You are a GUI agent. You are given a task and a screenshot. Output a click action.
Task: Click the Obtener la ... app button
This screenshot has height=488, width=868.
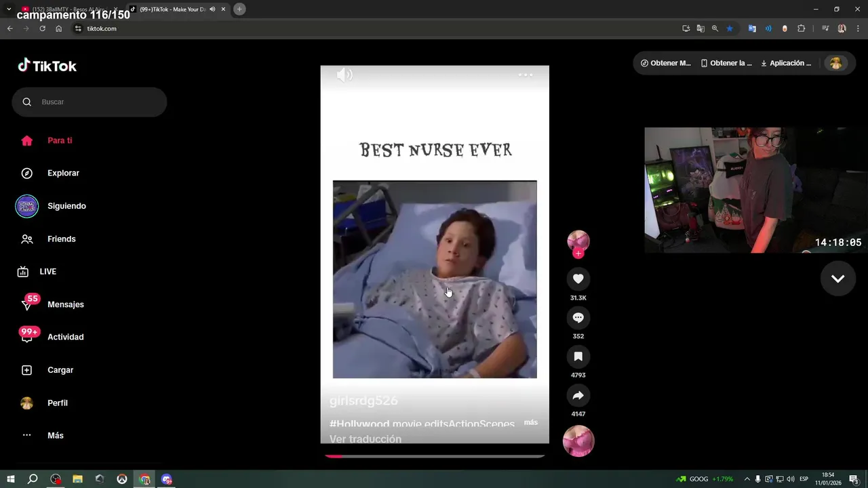click(726, 63)
